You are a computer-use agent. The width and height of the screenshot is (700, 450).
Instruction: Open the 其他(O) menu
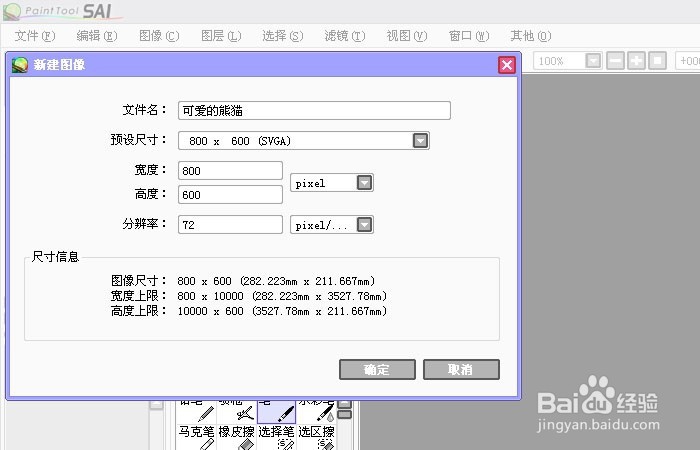pos(531,36)
